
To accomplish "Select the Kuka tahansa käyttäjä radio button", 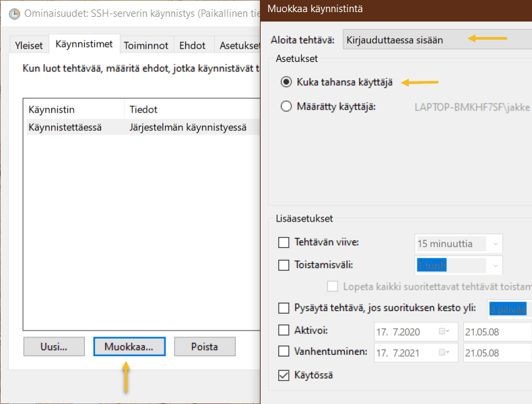I will pos(286,82).
